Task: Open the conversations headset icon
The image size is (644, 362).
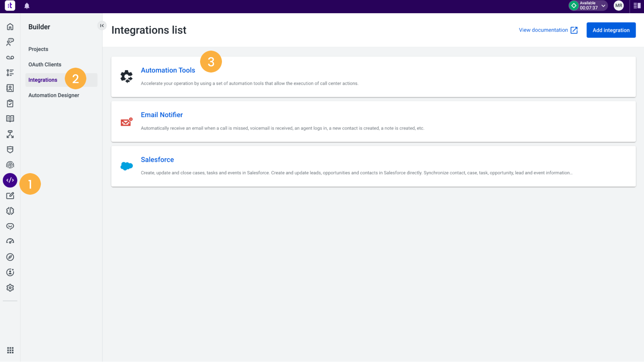Action: click(10, 42)
